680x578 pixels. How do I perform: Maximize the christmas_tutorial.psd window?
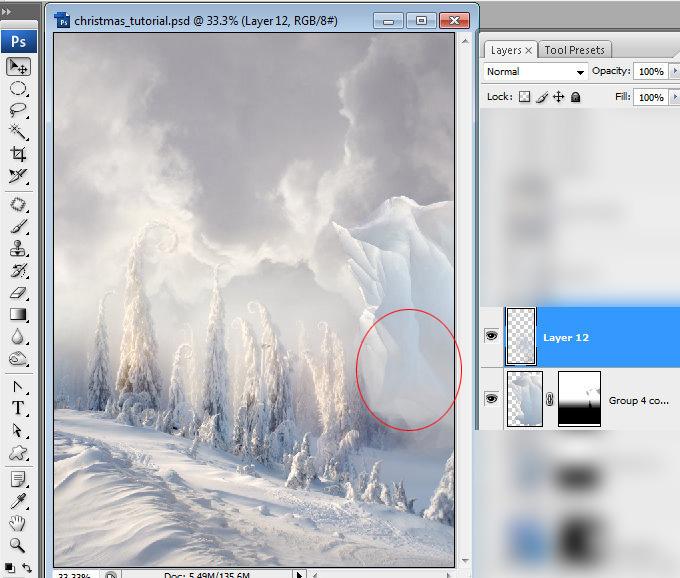click(x=421, y=20)
